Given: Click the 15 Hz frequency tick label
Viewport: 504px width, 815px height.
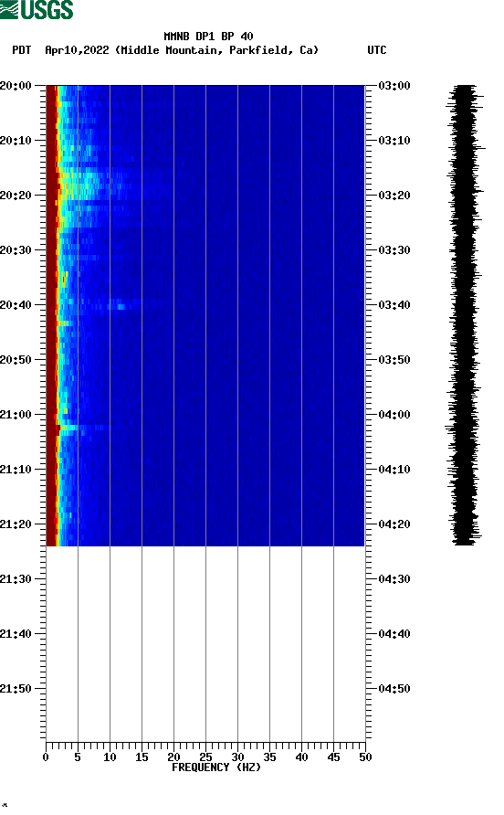Looking at the screenshot, I should [142, 757].
